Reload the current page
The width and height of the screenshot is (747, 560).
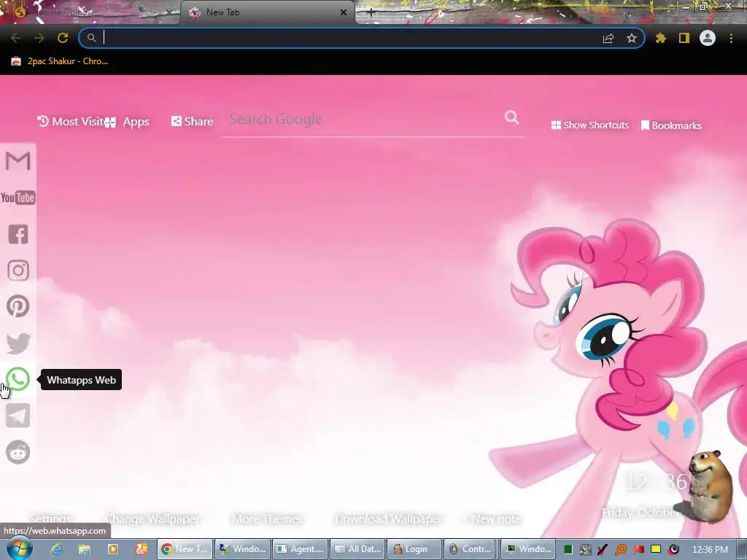click(x=63, y=38)
